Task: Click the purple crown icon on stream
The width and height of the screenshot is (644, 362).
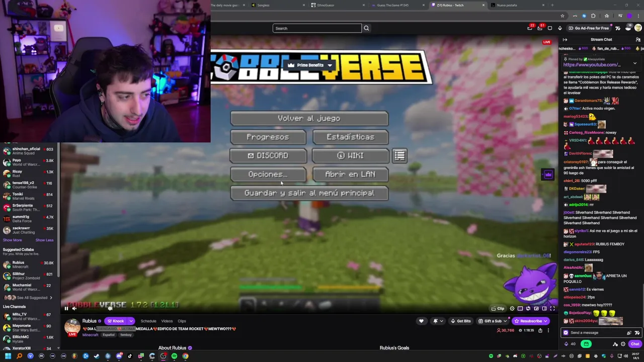Action: pos(548,174)
